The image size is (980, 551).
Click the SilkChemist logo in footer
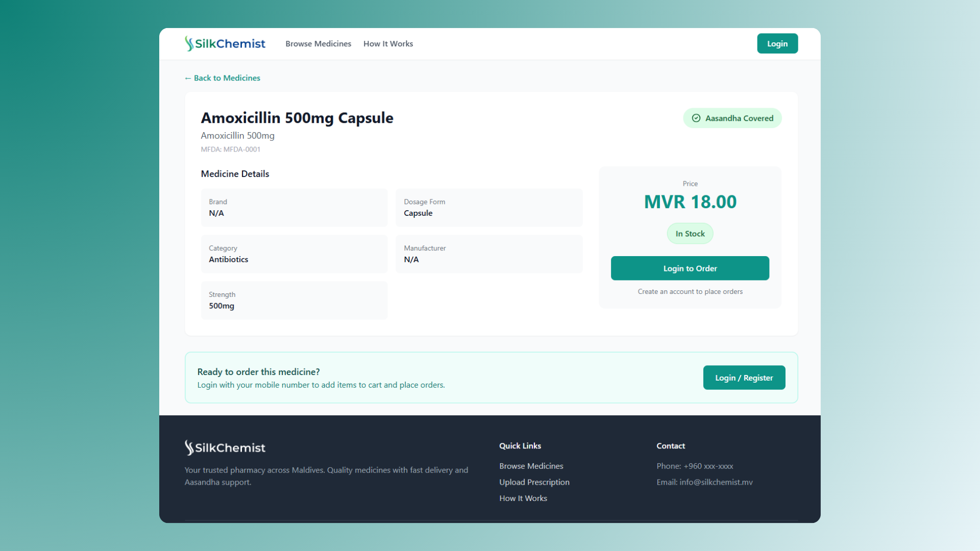click(225, 447)
